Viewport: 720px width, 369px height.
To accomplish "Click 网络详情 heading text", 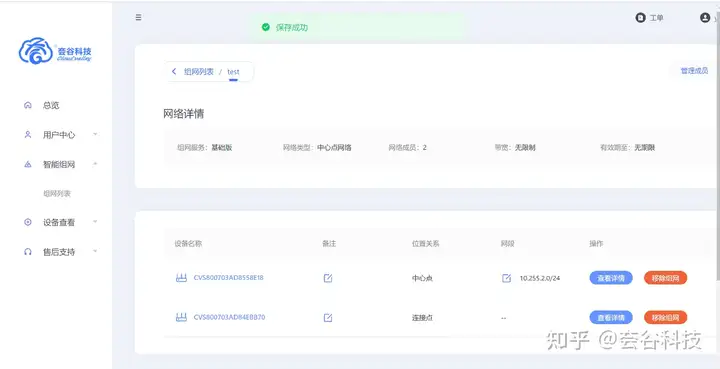I will (x=183, y=114).
